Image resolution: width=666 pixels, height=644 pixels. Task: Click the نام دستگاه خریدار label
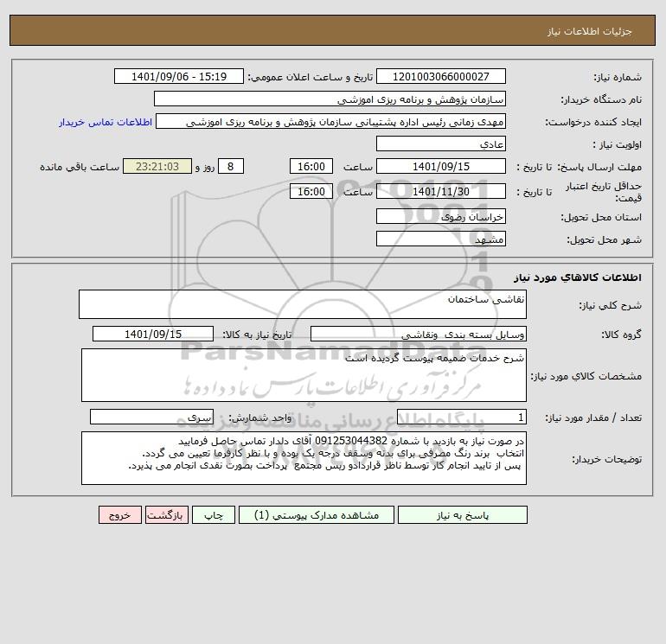601,99
